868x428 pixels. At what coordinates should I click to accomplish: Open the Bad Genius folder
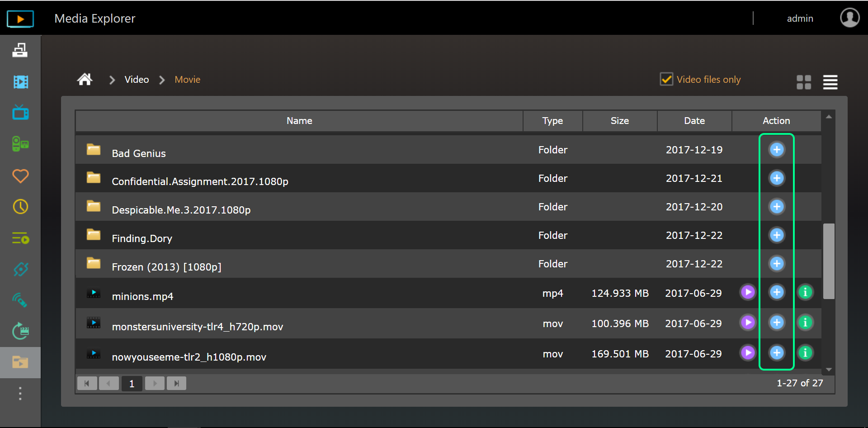[138, 153]
